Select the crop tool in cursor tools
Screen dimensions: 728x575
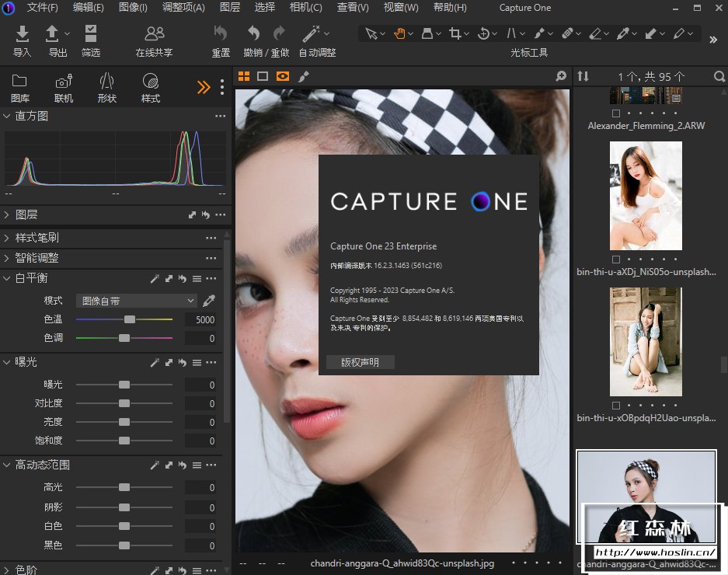(455, 33)
